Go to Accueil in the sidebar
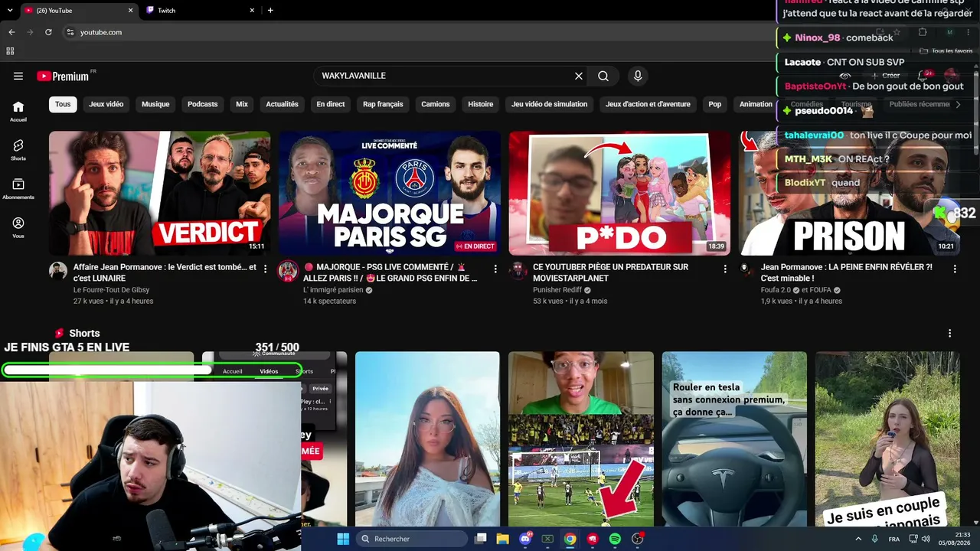 coord(18,112)
